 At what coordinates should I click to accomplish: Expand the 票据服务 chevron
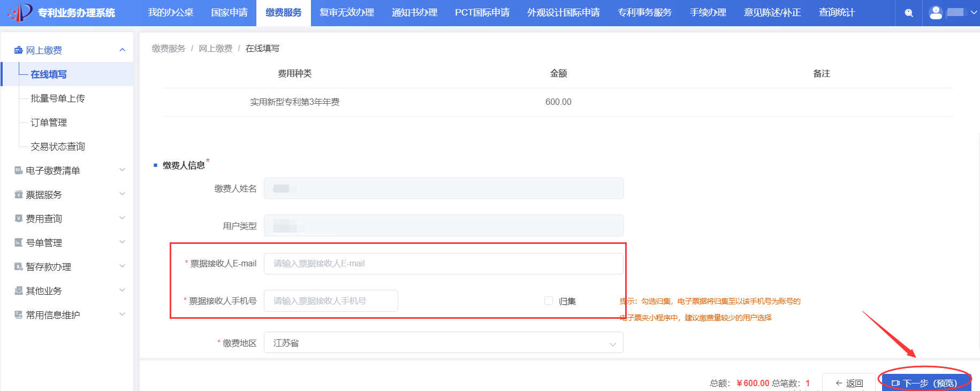point(122,194)
